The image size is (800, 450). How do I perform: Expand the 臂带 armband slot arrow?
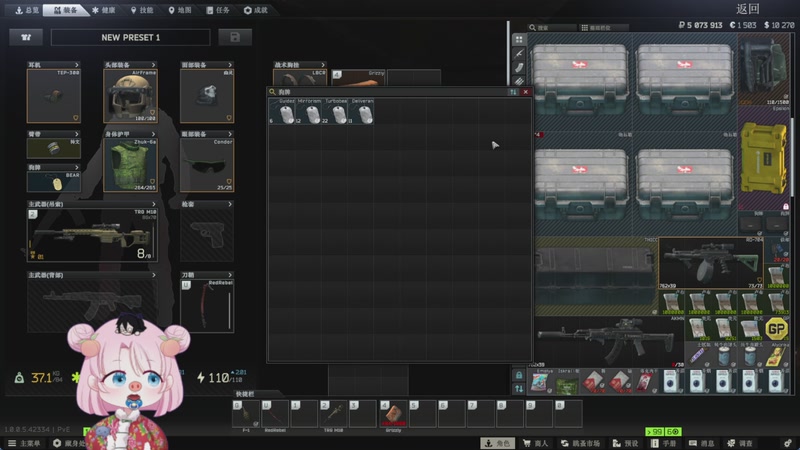pyautogui.click(x=77, y=134)
